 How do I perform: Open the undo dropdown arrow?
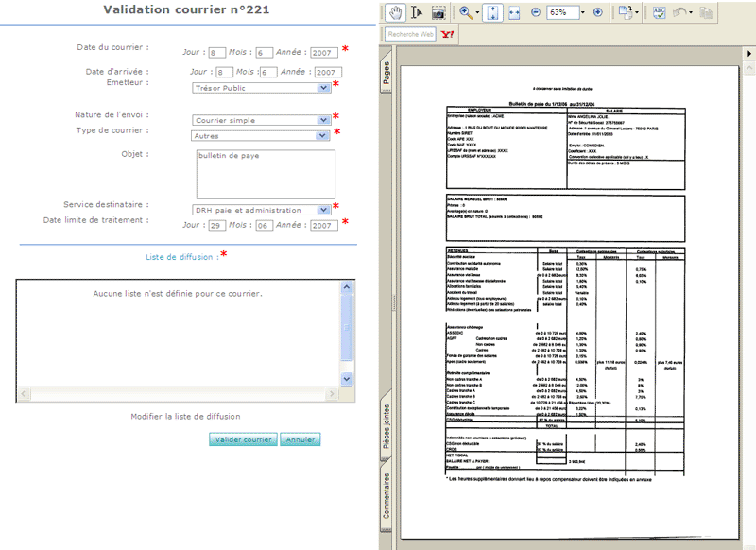pyautogui.click(x=691, y=13)
